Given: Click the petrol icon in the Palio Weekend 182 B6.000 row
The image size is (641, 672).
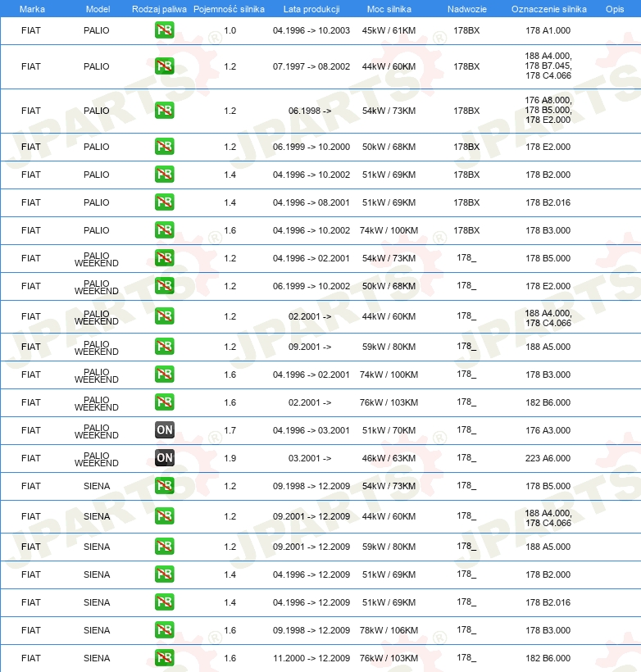Looking at the screenshot, I should coord(164,402).
